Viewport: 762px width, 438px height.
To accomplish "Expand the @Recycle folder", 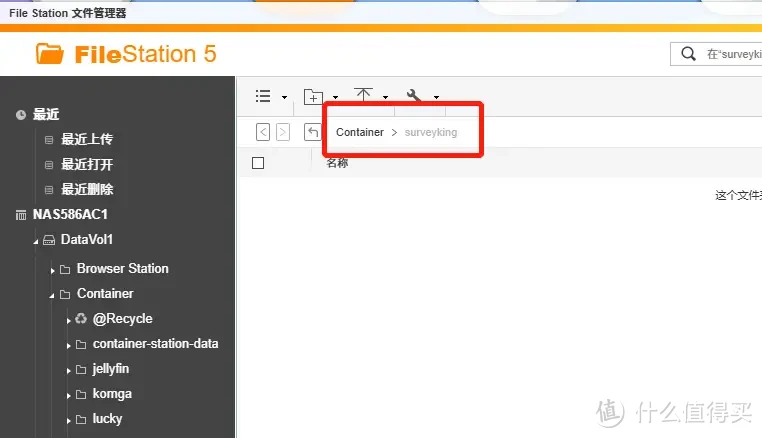I will click(x=69, y=320).
